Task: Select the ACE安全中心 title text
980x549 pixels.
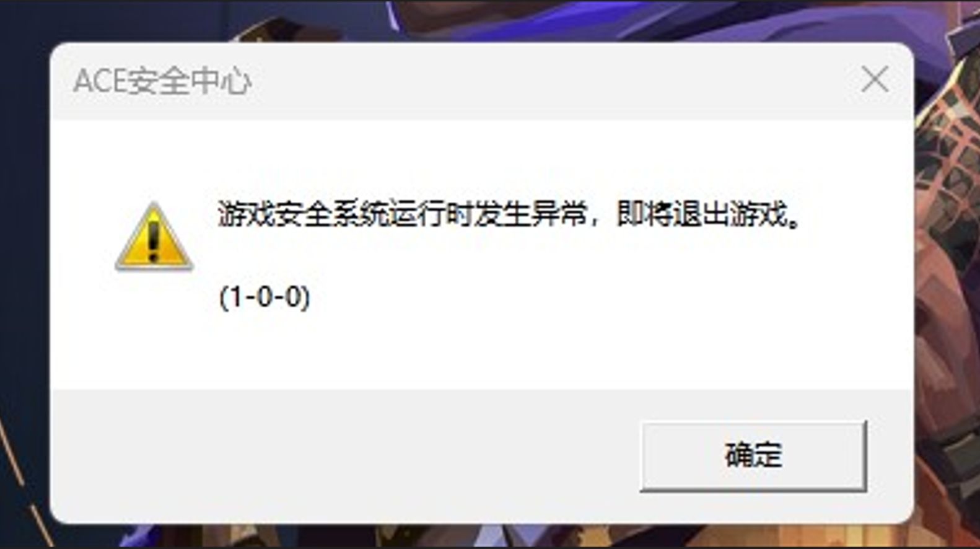Action: (162, 81)
